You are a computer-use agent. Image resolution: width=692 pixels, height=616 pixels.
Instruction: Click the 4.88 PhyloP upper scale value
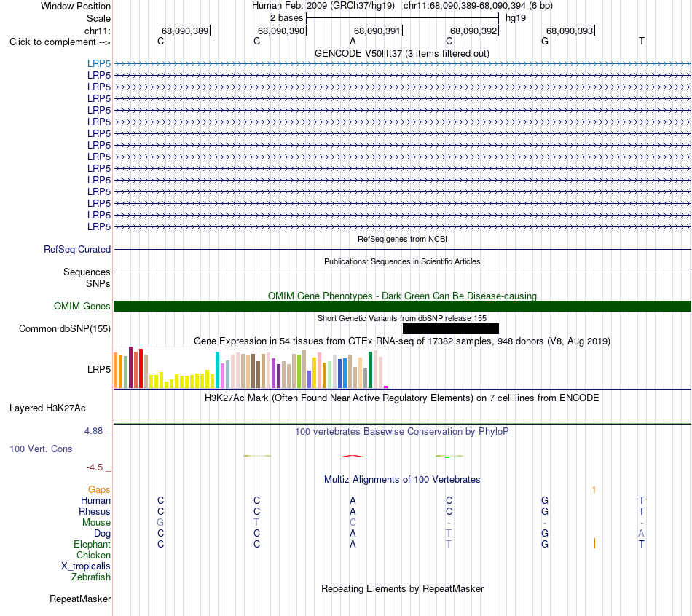(x=93, y=430)
